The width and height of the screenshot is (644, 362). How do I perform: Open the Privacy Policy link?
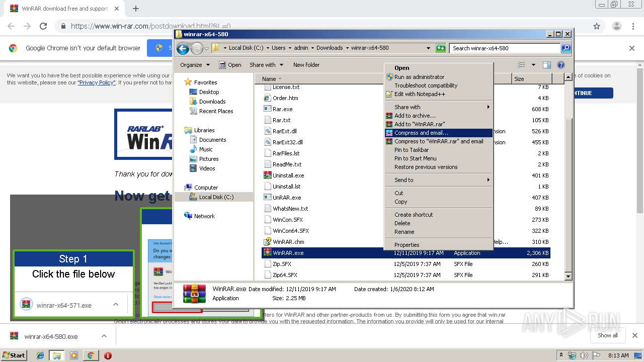pos(97,82)
